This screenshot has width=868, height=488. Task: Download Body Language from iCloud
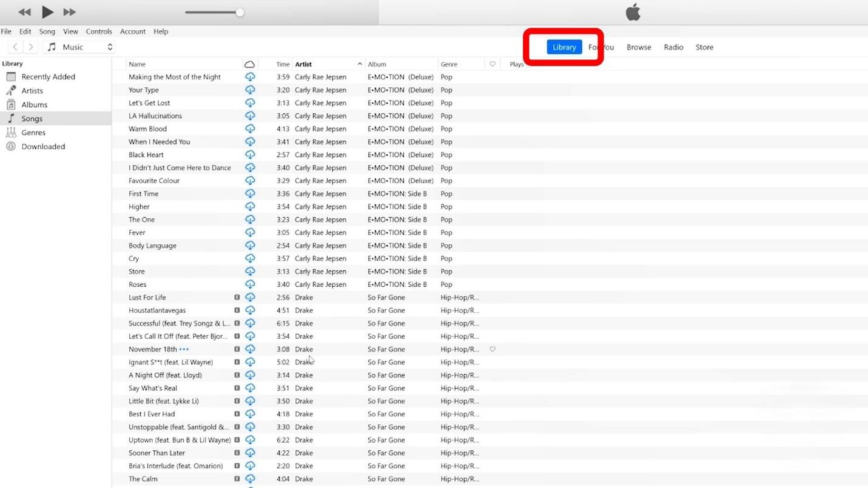pyautogui.click(x=250, y=246)
